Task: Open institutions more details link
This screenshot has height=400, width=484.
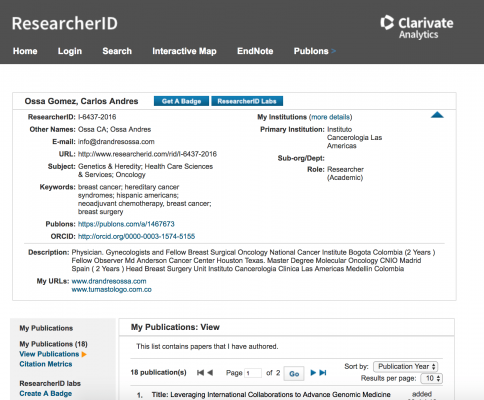Action: pyautogui.click(x=330, y=117)
